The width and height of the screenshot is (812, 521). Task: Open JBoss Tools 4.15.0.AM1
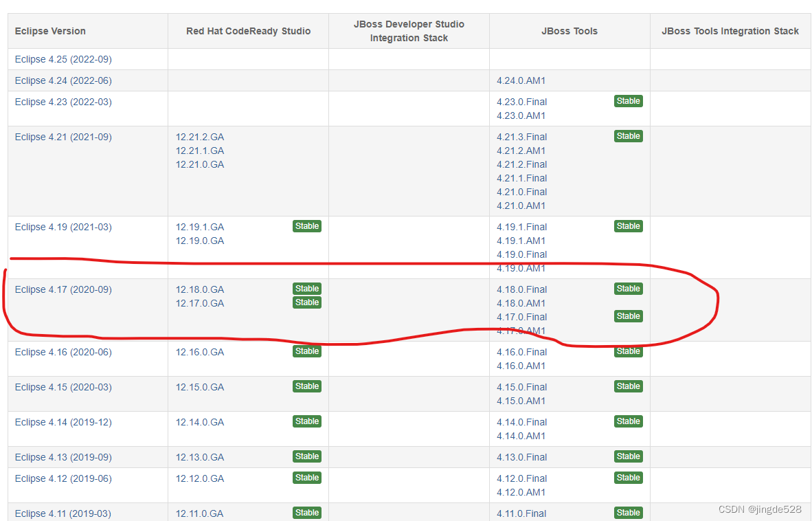(x=521, y=401)
